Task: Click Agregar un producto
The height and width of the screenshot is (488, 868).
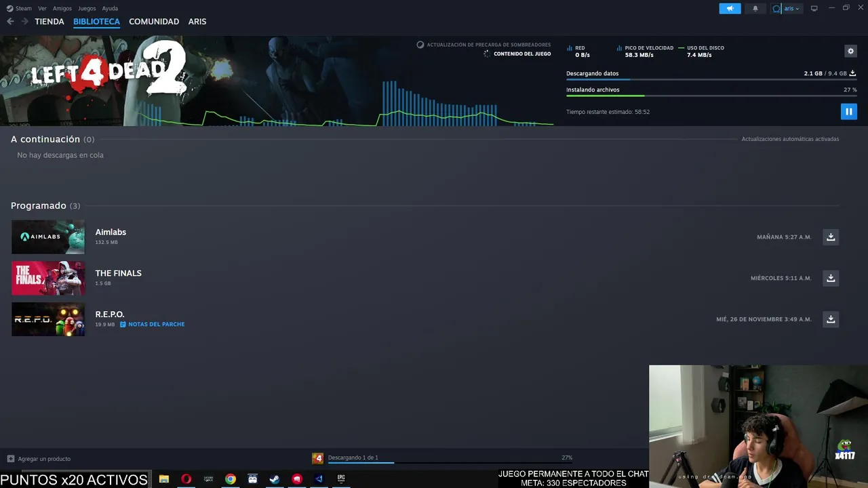Action: point(39,459)
